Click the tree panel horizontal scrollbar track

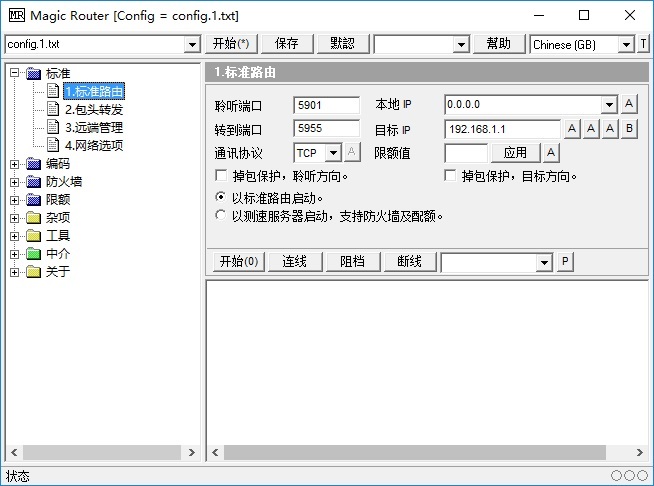pos(102,452)
